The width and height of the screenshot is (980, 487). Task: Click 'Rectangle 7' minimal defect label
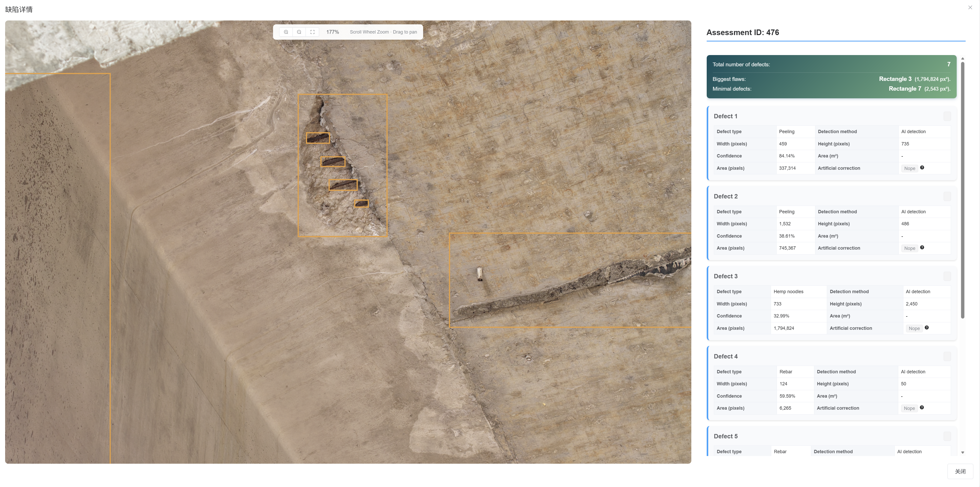coord(905,89)
